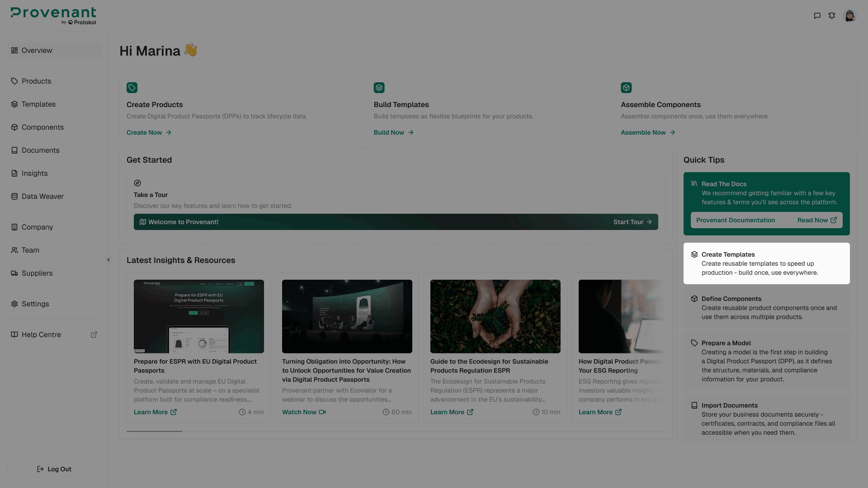Open the Insights section
Image resolution: width=868 pixels, height=488 pixels.
(x=54, y=174)
